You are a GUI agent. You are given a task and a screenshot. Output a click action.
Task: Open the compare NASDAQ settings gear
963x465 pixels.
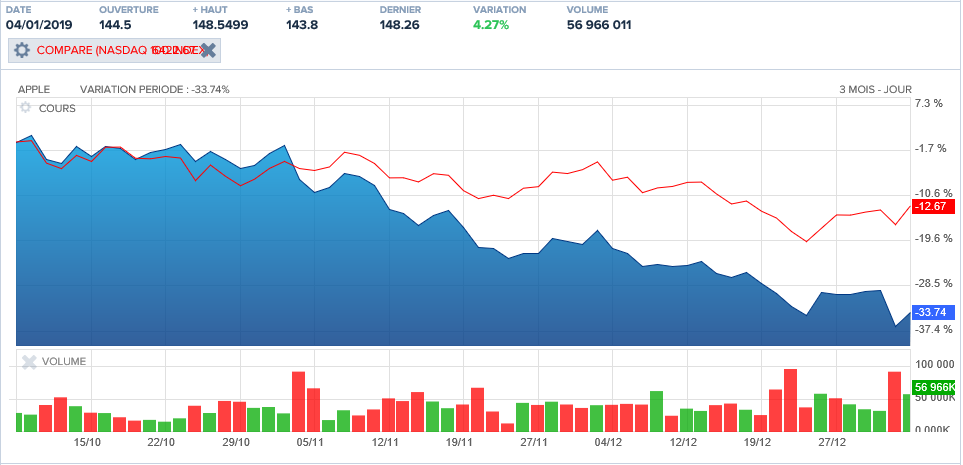coord(21,50)
